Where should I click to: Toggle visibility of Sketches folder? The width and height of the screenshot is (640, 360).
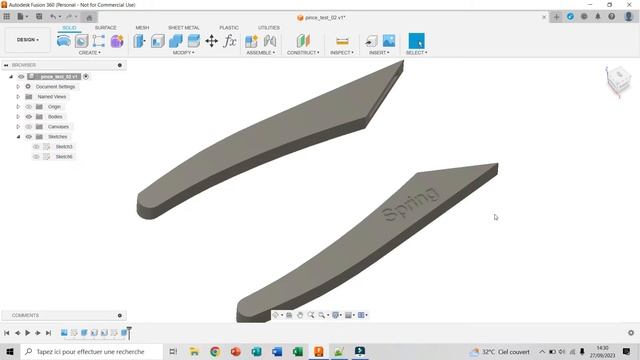(x=29, y=137)
